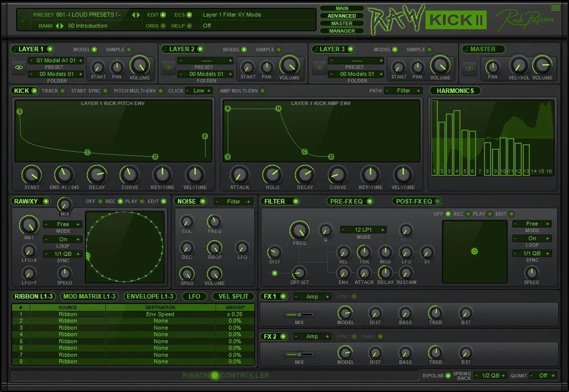
Task: Switch to the PRE-FX EQ tab
Action: coord(350,201)
